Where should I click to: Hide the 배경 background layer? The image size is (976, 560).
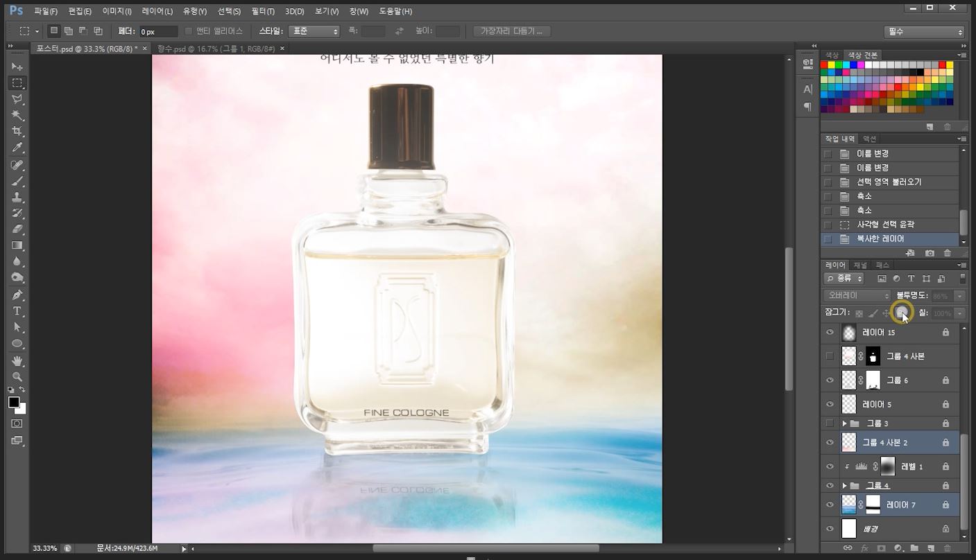click(x=830, y=529)
